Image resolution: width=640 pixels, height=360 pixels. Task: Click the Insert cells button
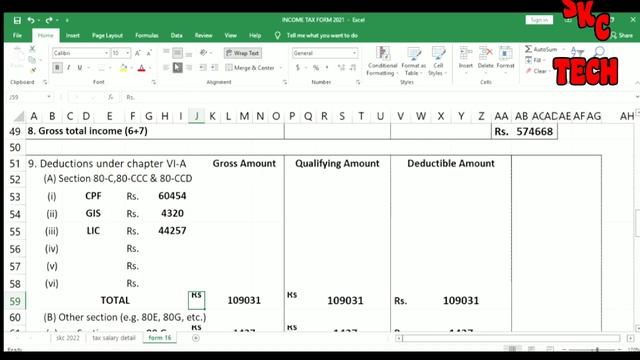click(x=465, y=59)
